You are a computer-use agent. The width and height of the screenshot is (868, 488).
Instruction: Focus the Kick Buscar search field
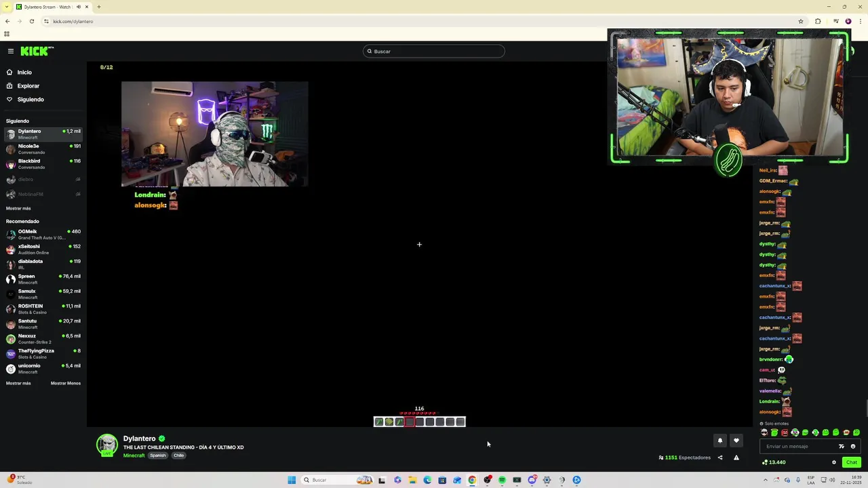click(434, 52)
